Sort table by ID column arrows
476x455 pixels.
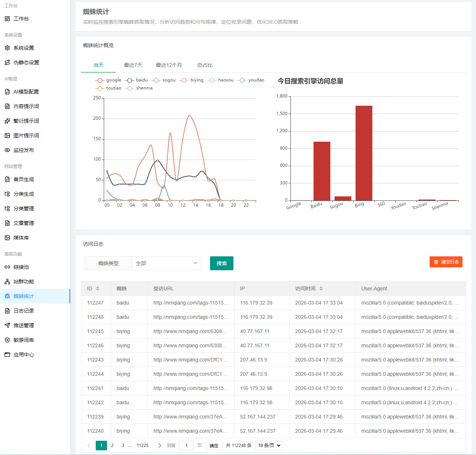pyautogui.click(x=98, y=288)
